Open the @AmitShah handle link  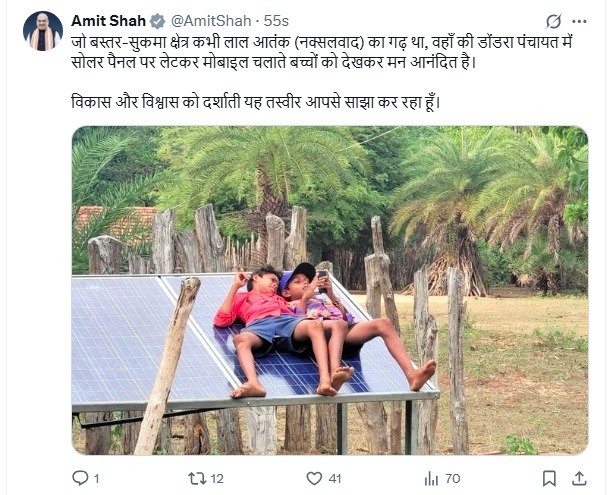coord(211,21)
